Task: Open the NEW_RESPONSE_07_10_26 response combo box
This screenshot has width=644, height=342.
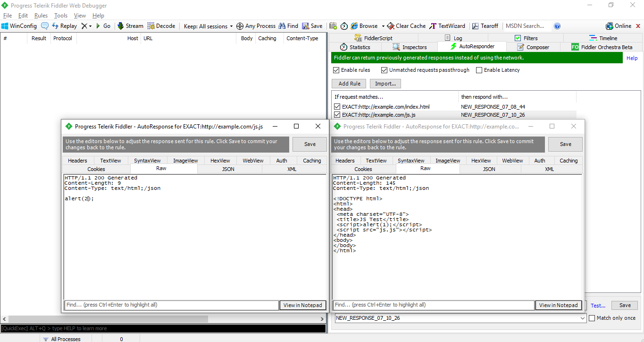Action: (460, 318)
